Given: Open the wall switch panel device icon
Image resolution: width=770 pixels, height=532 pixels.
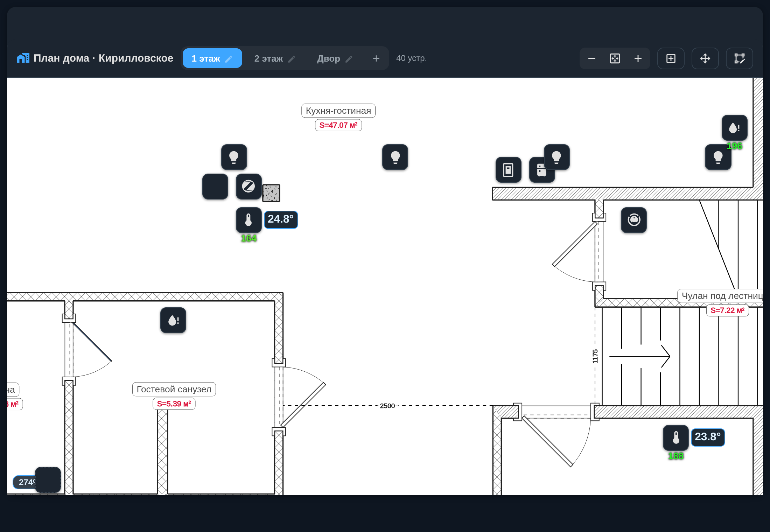Looking at the screenshot, I should [508, 170].
